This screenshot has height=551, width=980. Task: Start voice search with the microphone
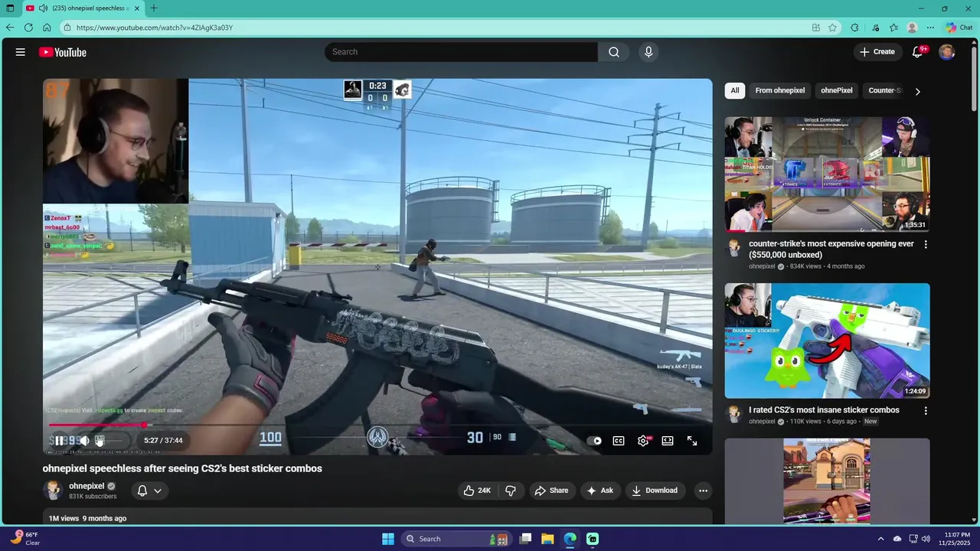click(648, 52)
